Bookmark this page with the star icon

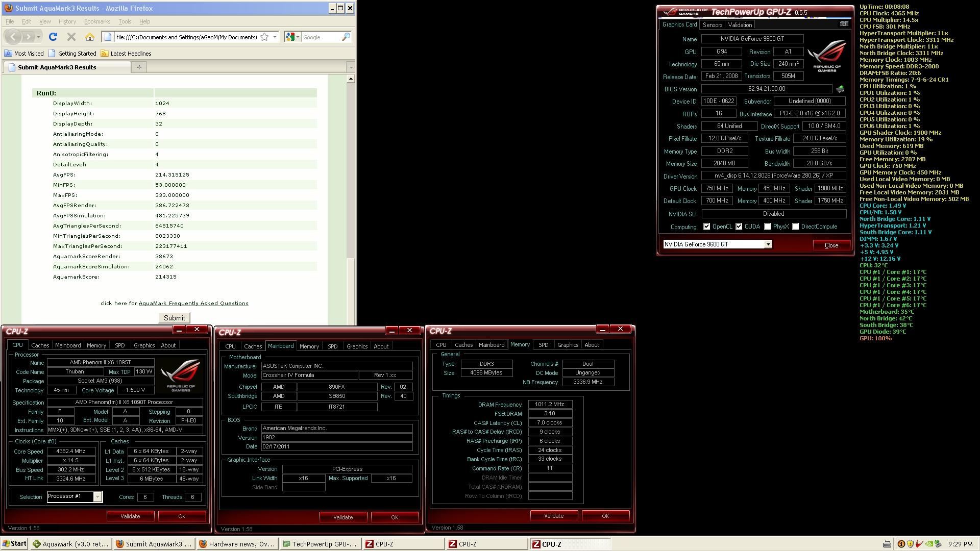pyautogui.click(x=264, y=37)
